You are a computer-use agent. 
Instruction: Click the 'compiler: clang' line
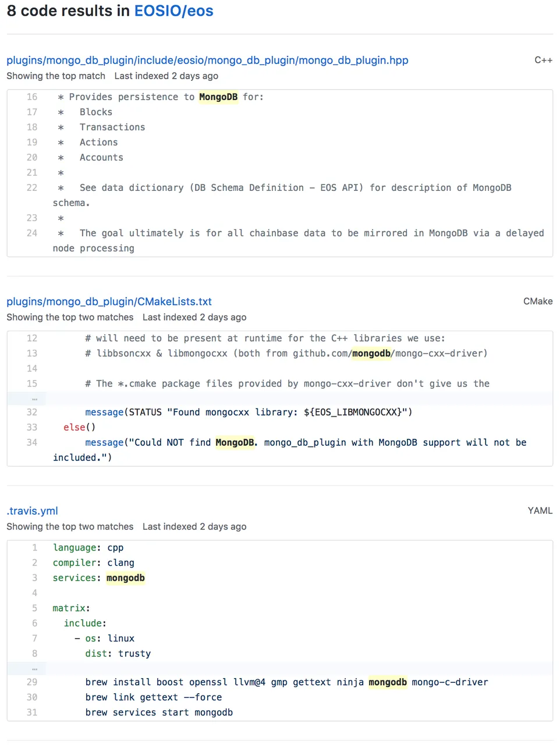click(94, 563)
